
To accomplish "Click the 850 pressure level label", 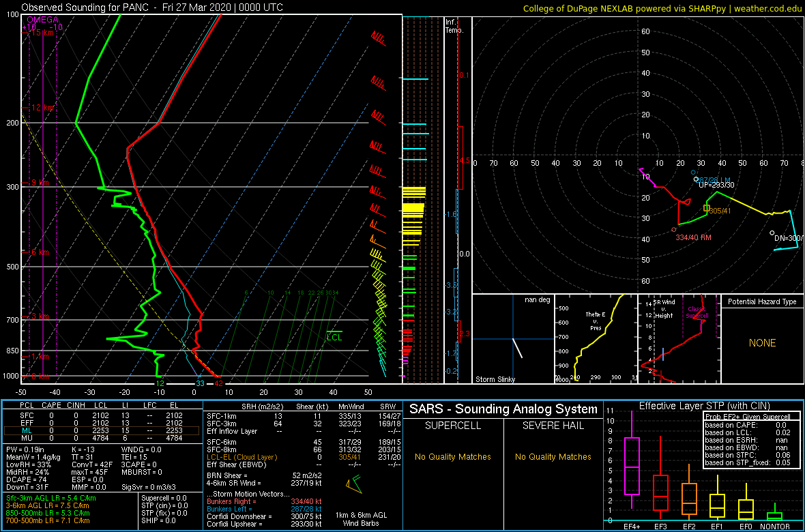I will pos(12,351).
